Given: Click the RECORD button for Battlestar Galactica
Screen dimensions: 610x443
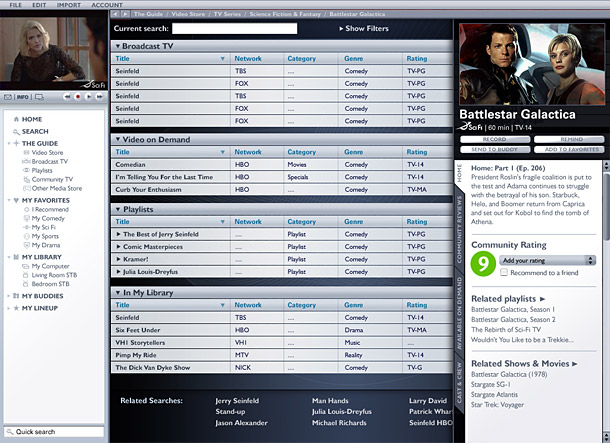Looking at the screenshot, I should click(495, 139).
